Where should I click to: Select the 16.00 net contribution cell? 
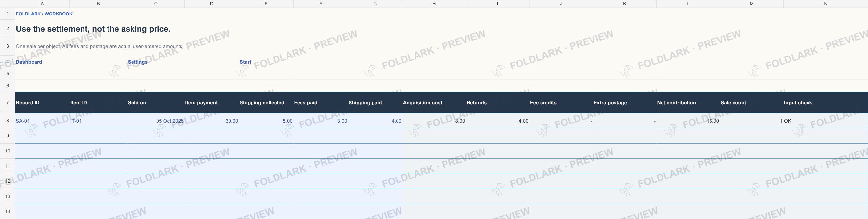688,121
